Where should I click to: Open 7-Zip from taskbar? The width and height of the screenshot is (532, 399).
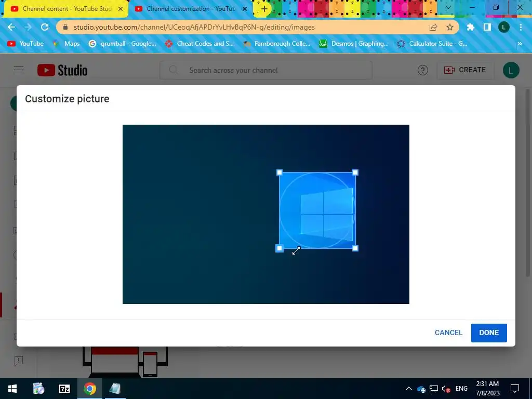tap(64, 389)
